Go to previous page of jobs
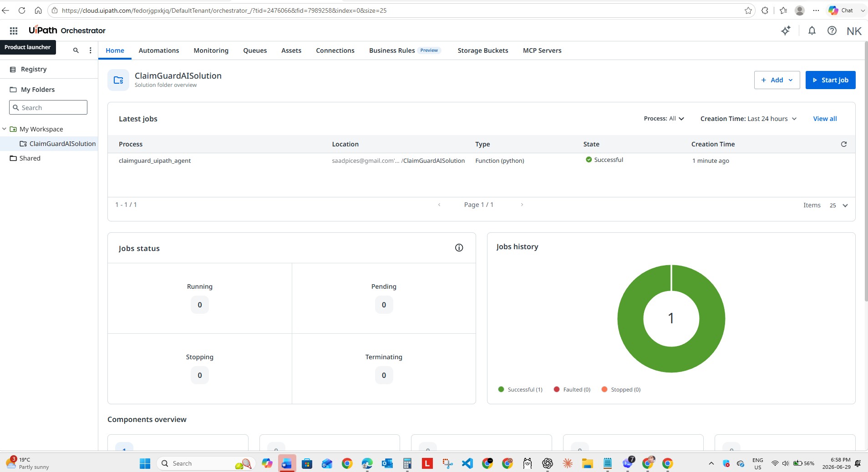 coord(439,205)
